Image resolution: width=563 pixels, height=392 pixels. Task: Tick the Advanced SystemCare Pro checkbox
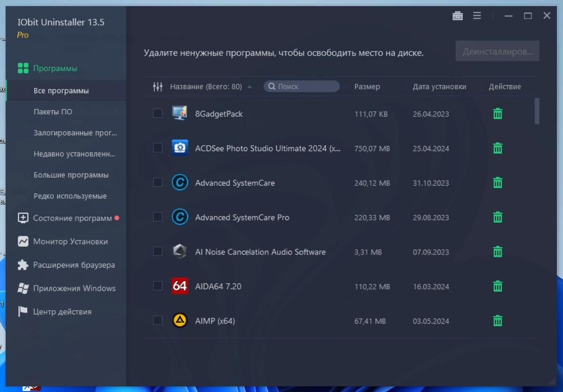pyautogui.click(x=158, y=217)
